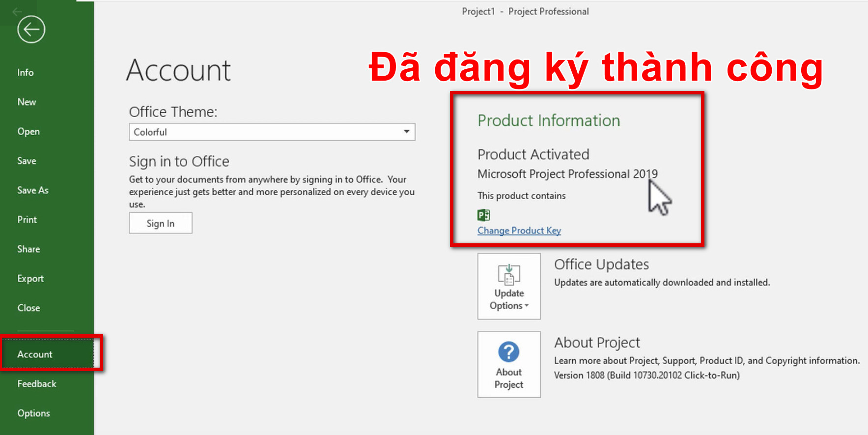Open Options from the sidebar
This screenshot has height=435, width=868.
[34, 413]
